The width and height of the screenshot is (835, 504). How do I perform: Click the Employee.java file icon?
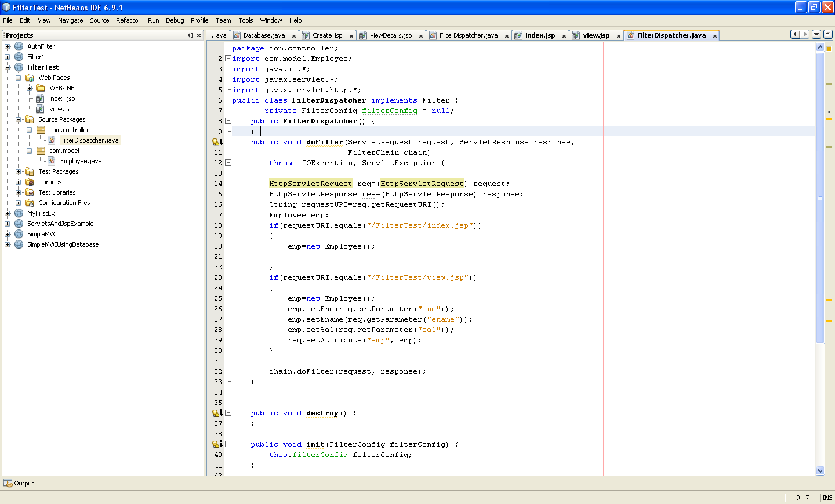click(x=52, y=161)
